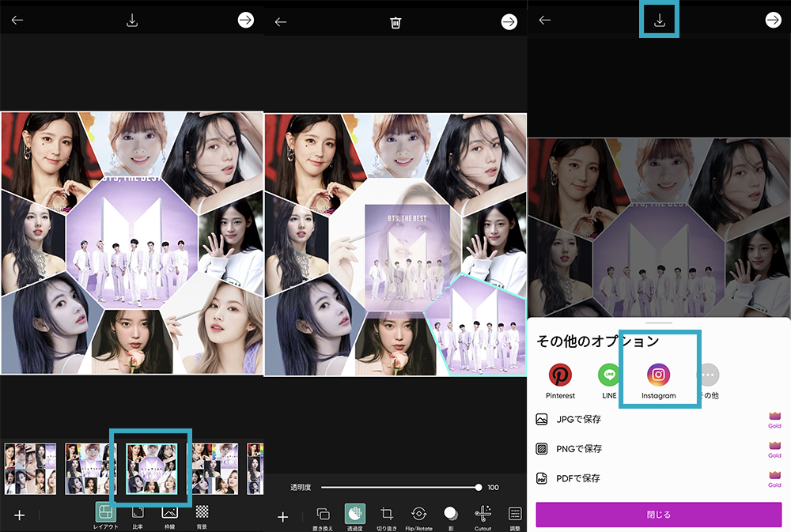The image size is (791, 532).
Task: Select the 切り抜き (Crop) tool
Action: point(387,515)
